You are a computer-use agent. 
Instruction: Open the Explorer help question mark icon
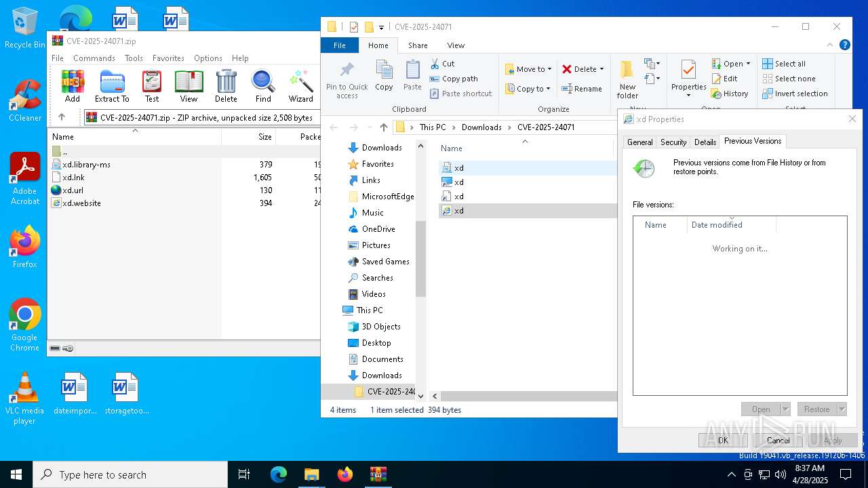(845, 45)
